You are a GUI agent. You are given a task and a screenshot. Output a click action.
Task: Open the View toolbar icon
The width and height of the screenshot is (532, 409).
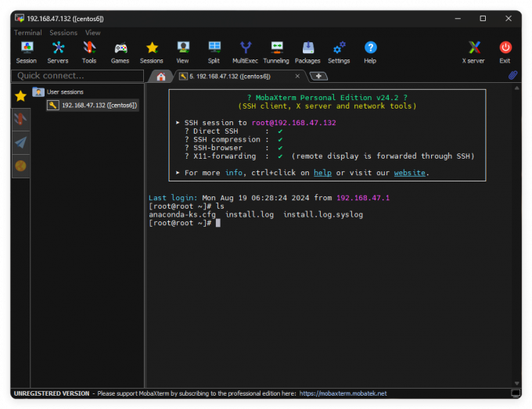(183, 52)
